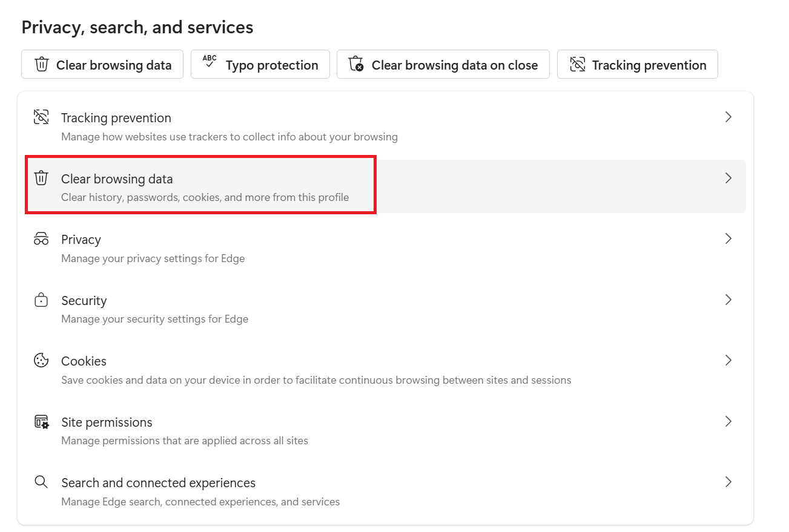Expand the Tracking prevention row chevron

coord(728,117)
